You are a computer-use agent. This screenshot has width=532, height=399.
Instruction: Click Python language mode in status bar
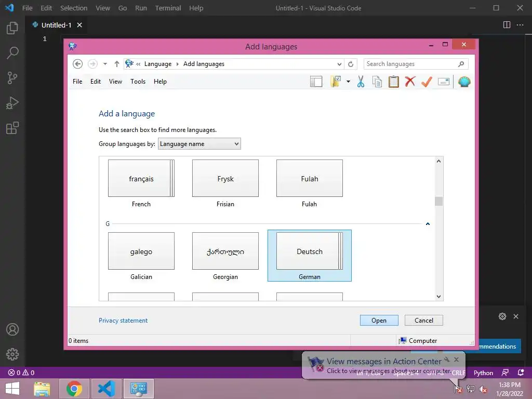coord(483,373)
